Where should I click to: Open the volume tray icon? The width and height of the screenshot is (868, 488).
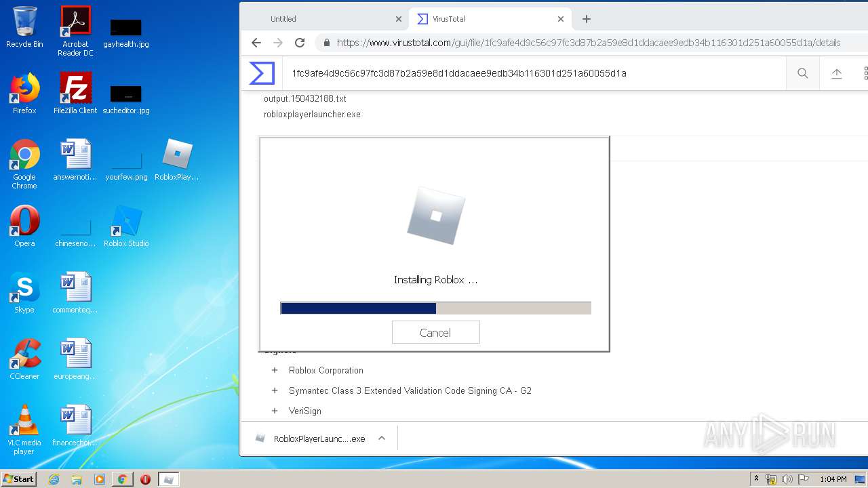click(x=787, y=479)
